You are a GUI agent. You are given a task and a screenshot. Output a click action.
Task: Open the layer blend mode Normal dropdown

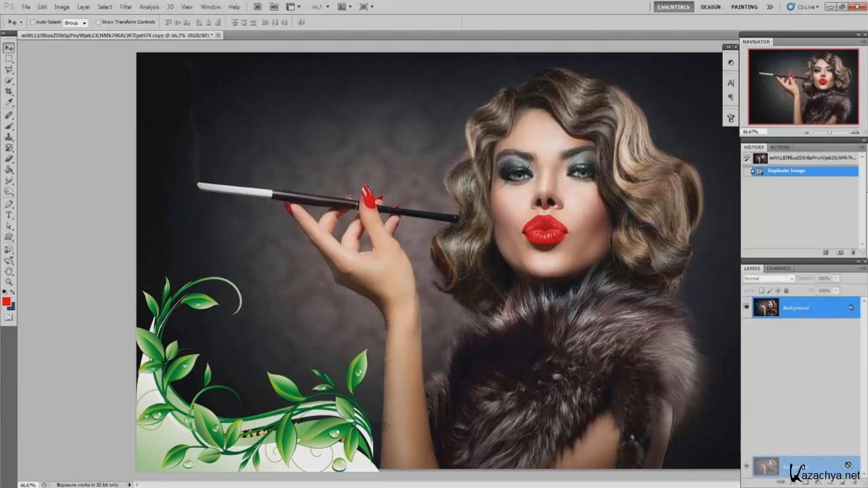[x=768, y=279]
